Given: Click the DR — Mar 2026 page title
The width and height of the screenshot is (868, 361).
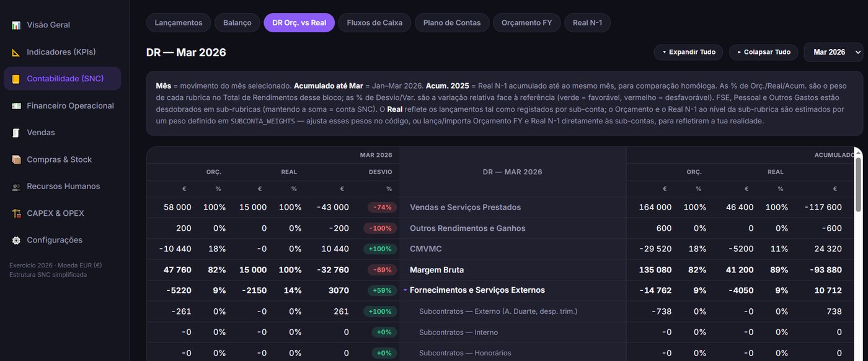Looking at the screenshot, I should (186, 52).
